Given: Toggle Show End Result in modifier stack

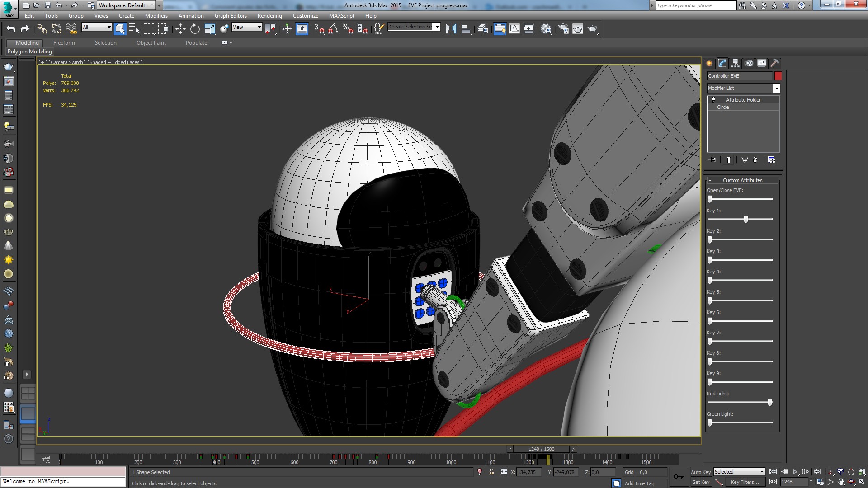Looking at the screenshot, I should pyautogui.click(x=729, y=160).
